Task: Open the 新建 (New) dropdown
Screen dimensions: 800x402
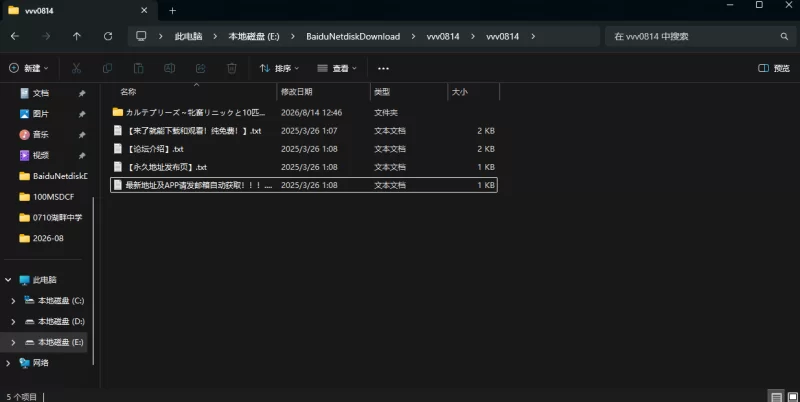Action: (x=29, y=68)
